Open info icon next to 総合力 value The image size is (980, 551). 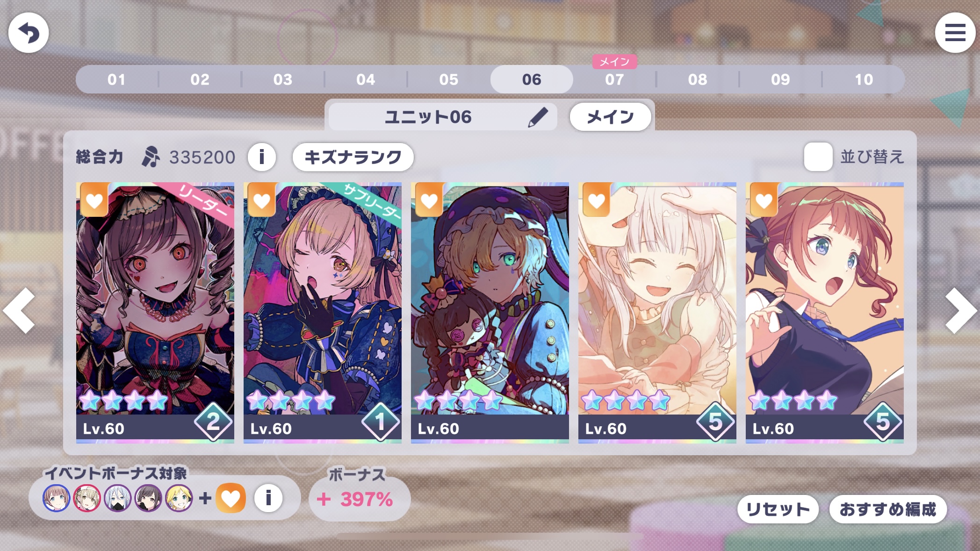tap(262, 157)
